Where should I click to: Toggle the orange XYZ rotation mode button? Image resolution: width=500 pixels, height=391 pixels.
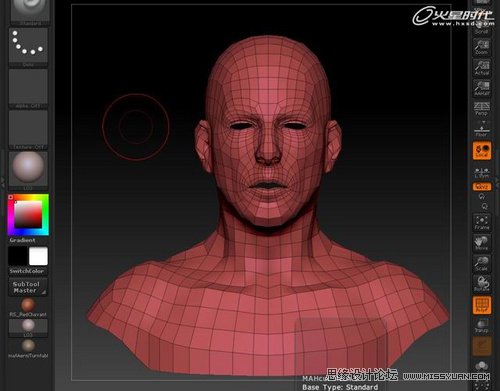click(x=482, y=187)
